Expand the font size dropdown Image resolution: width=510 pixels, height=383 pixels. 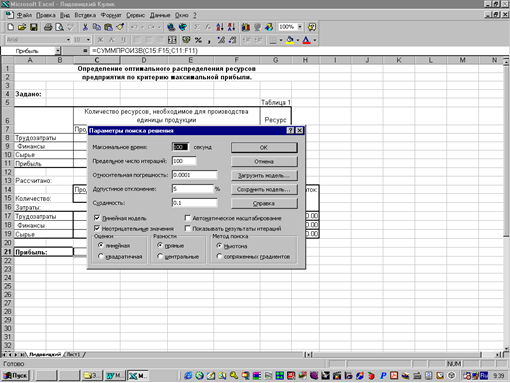tap(88, 40)
